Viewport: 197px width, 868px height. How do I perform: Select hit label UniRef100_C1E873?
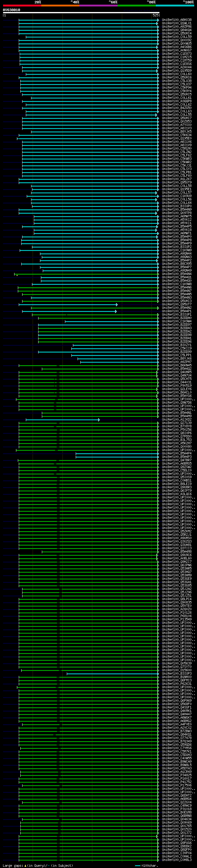(176, 54)
